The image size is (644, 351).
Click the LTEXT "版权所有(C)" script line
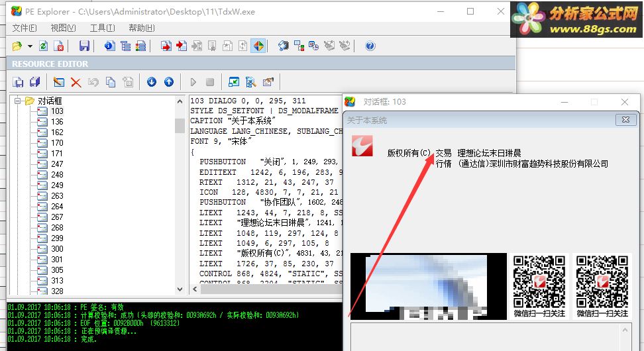(x=271, y=253)
